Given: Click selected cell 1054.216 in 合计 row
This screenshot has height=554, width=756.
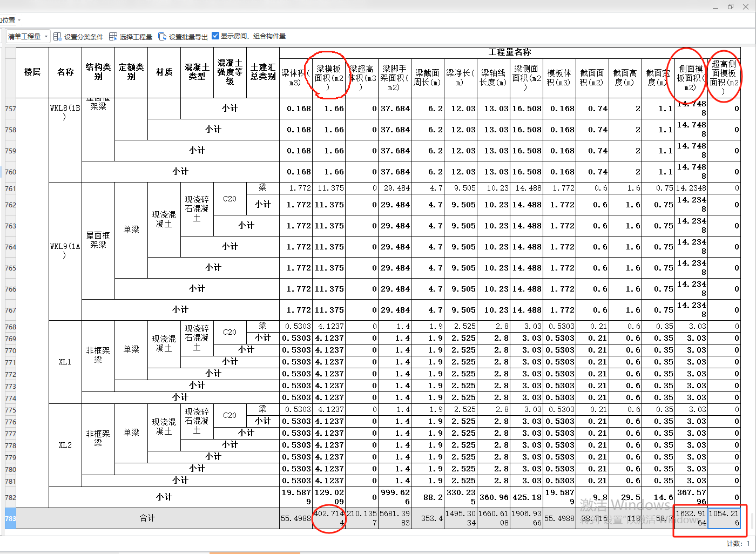Looking at the screenshot, I should tap(724, 518).
